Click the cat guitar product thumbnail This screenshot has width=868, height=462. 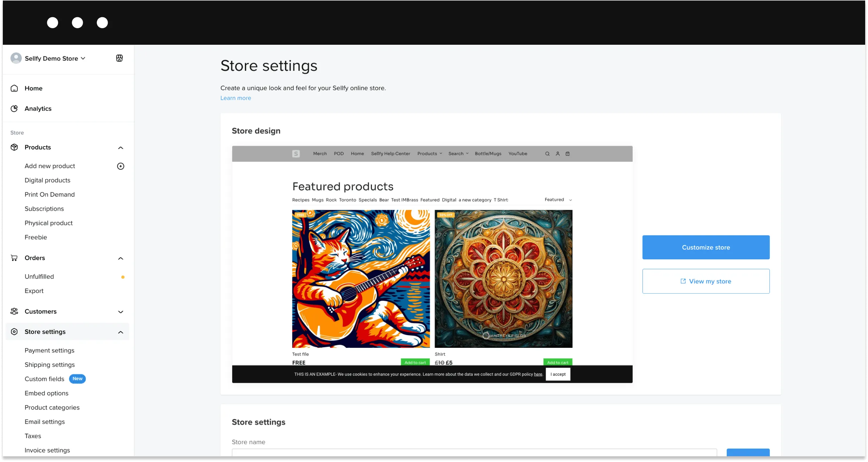(x=361, y=279)
